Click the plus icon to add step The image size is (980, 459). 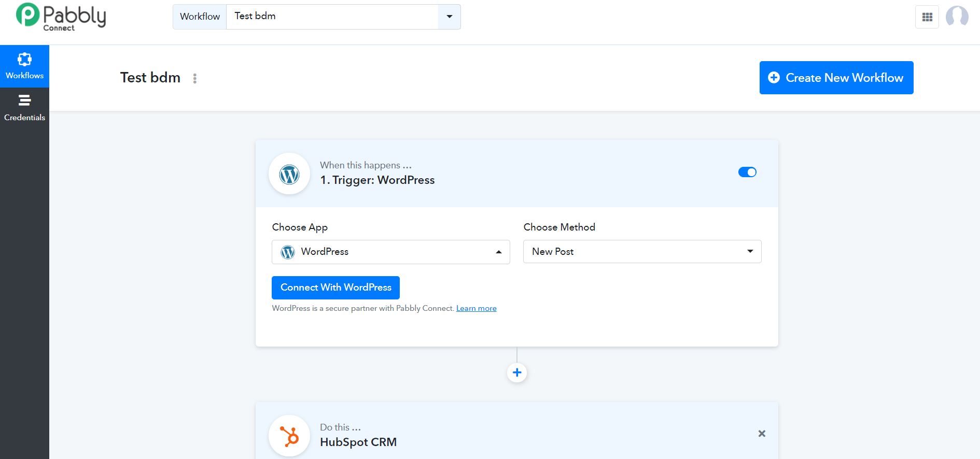(517, 372)
